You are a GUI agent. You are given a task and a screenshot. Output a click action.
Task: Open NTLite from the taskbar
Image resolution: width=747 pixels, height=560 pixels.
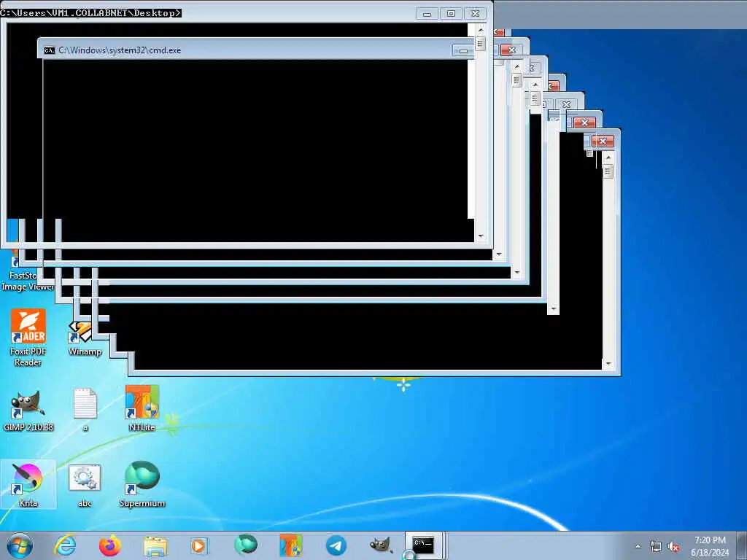click(x=291, y=545)
